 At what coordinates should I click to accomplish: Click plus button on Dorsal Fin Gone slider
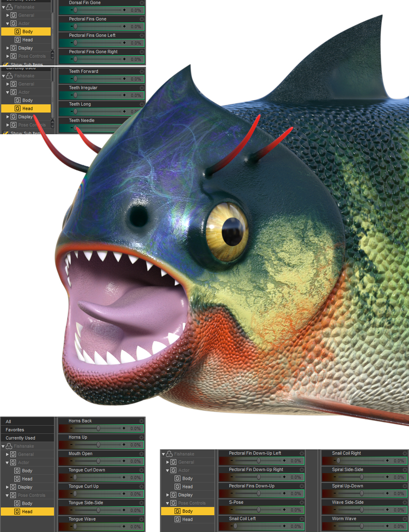[124, 10]
